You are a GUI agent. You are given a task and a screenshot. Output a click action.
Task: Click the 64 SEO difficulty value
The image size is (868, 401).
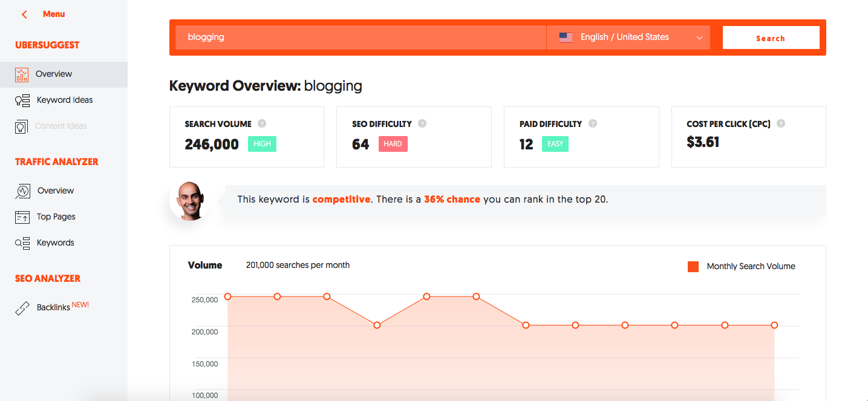point(361,145)
